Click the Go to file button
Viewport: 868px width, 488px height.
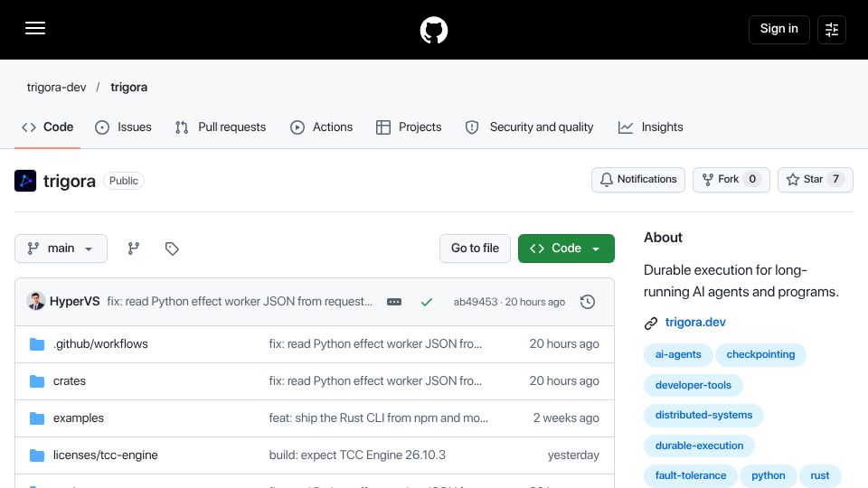475,249
